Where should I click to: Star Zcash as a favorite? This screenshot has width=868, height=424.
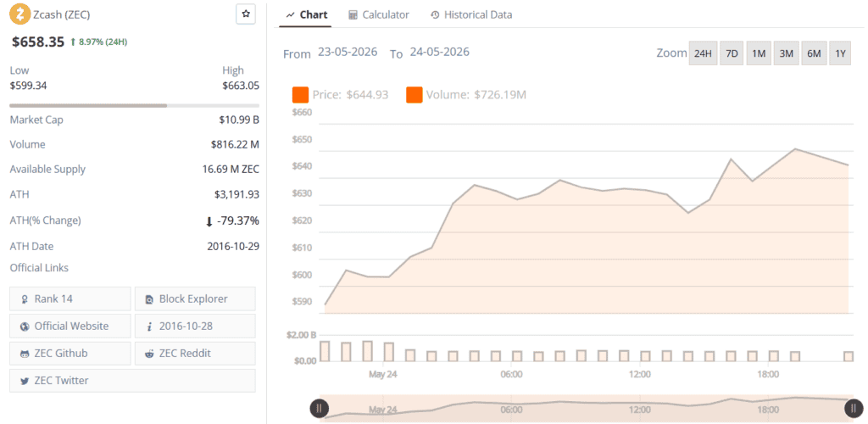coord(246,14)
